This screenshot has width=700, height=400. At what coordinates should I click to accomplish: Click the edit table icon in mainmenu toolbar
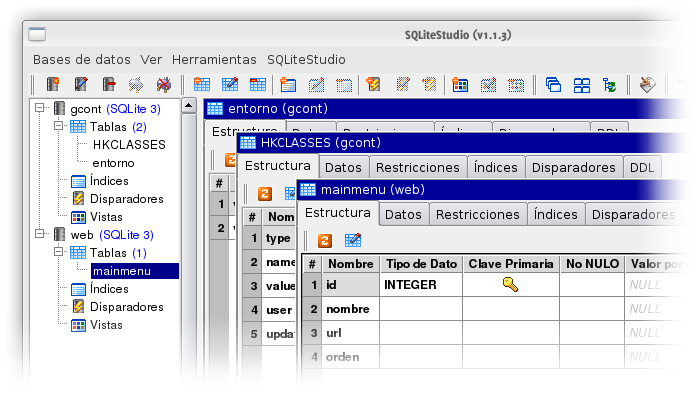point(352,240)
